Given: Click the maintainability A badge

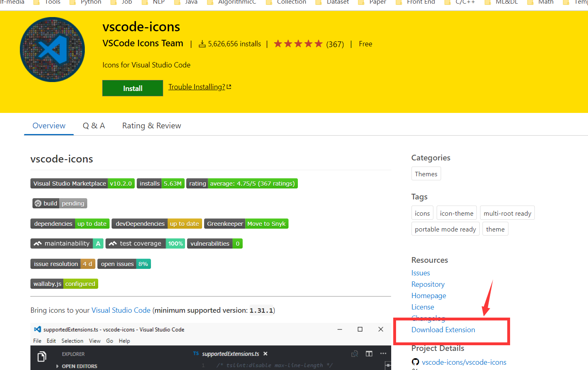Looking at the screenshot, I should (x=67, y=244).
